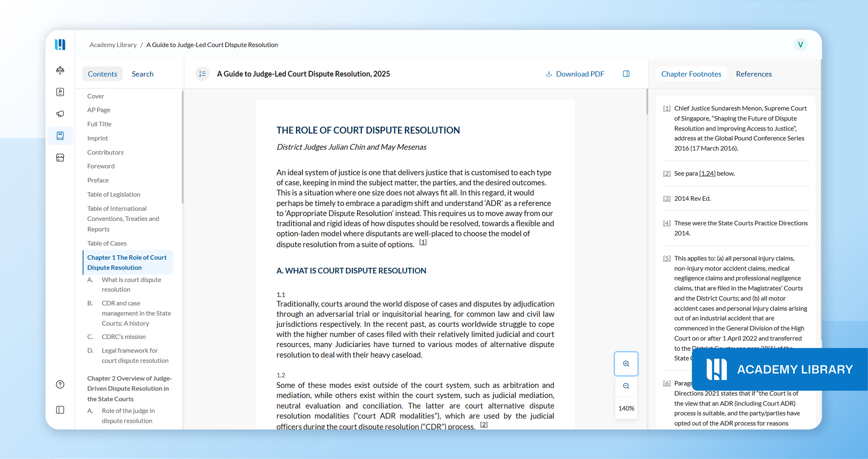This screenshot has width=868, height=459.
Task: Click footnote marker [2] in the document text
Action: coord(483,424)
